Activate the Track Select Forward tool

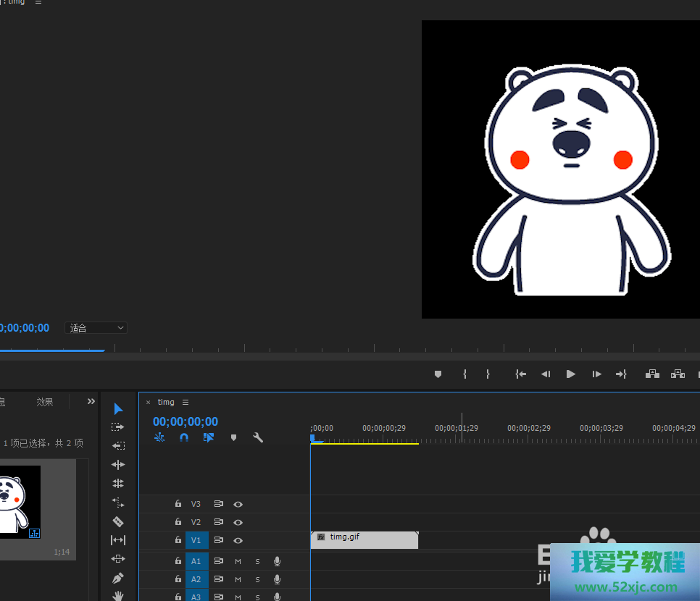[118, 427]
